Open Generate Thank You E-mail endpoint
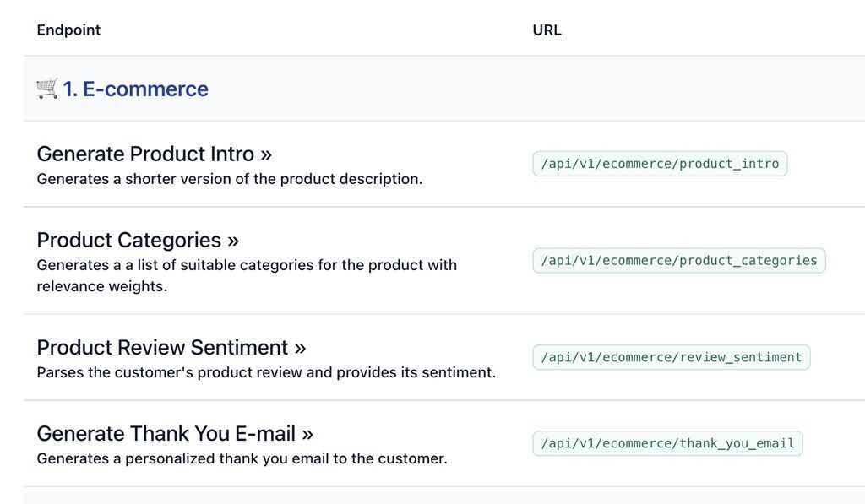Viewport: 865px width, 504px height. pos(166,434)
